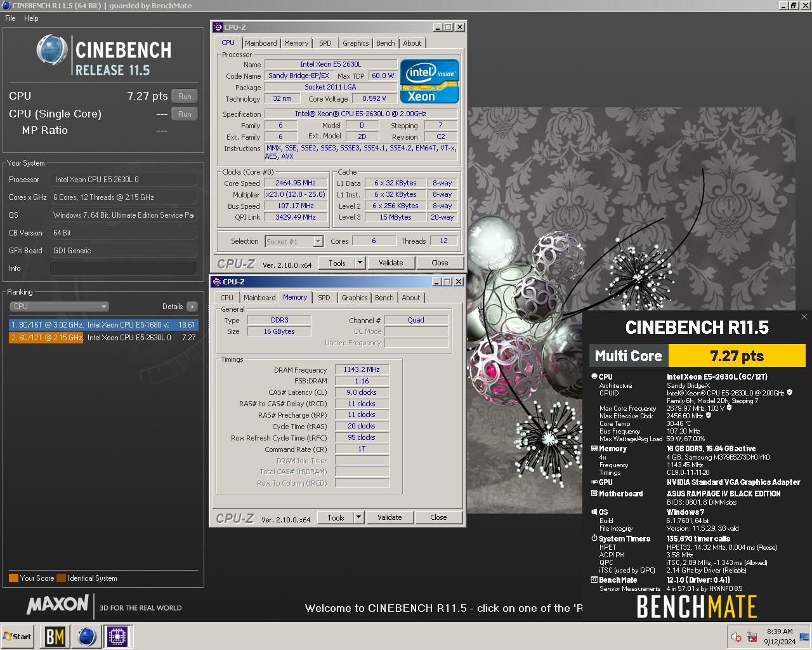Image resolution: width=812 pixels, height=650 pixels.
Task: Click the CPU section icon in BenchMate
Action: 594,376
